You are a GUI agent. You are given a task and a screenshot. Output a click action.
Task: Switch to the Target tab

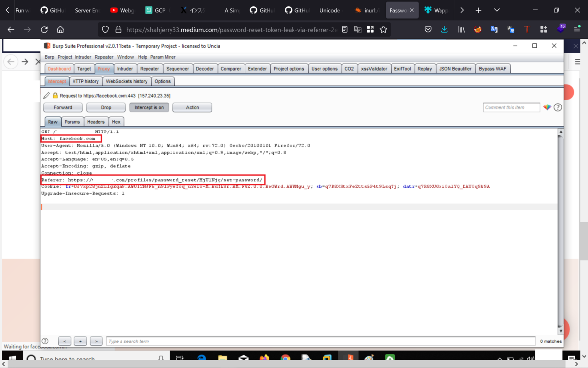pyautogui.click(x=84, y=69)
